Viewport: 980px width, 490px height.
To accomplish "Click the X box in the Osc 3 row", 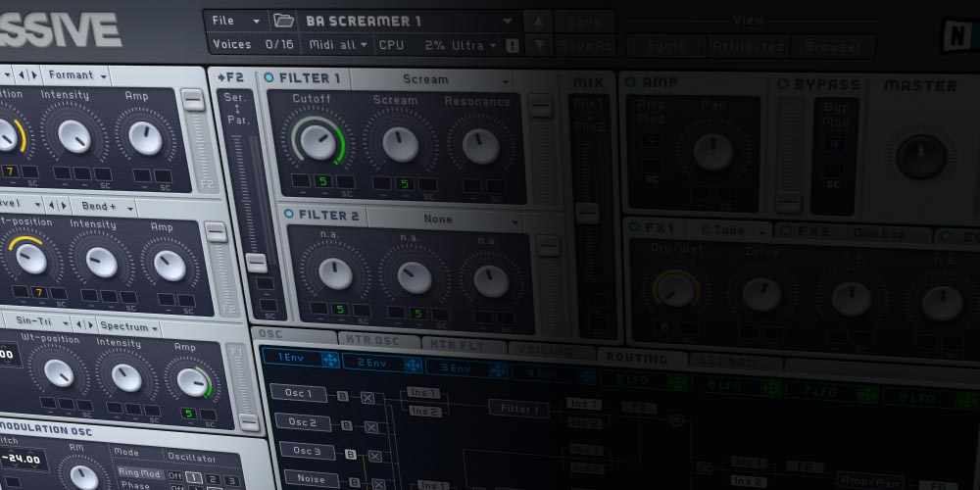I will pos(375,457).
